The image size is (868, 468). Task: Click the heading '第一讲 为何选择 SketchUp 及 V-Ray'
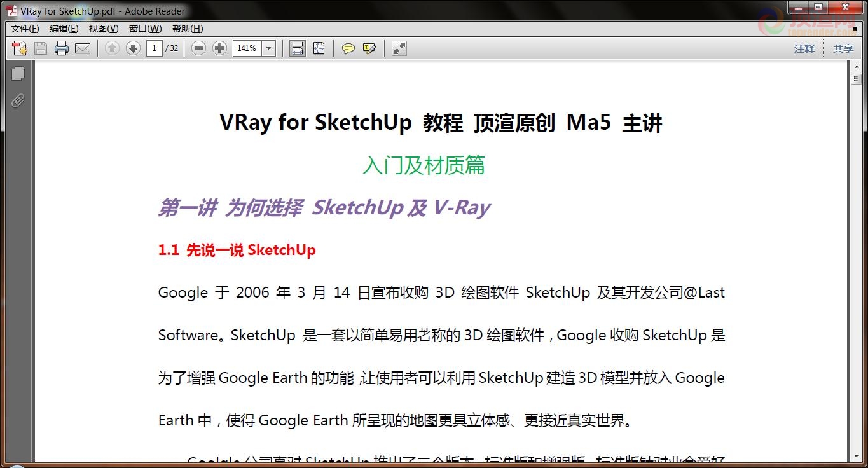[x=324, y=208]
